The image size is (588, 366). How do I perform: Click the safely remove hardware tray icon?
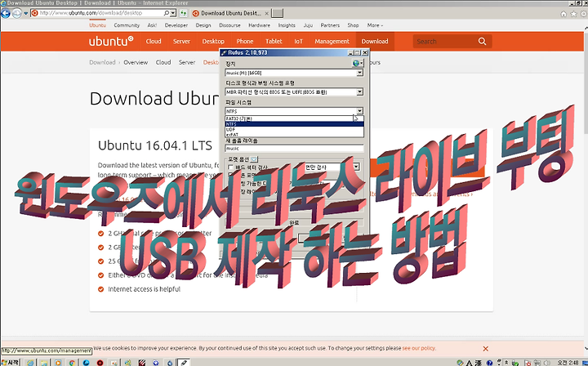(x=515, y=363)
